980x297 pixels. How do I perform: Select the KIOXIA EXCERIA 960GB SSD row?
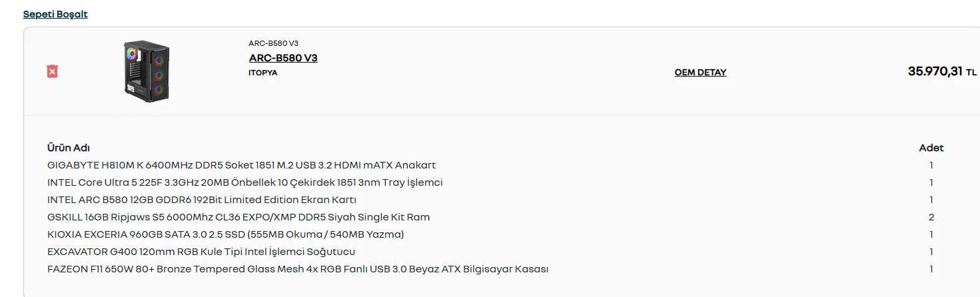[225, 234]
